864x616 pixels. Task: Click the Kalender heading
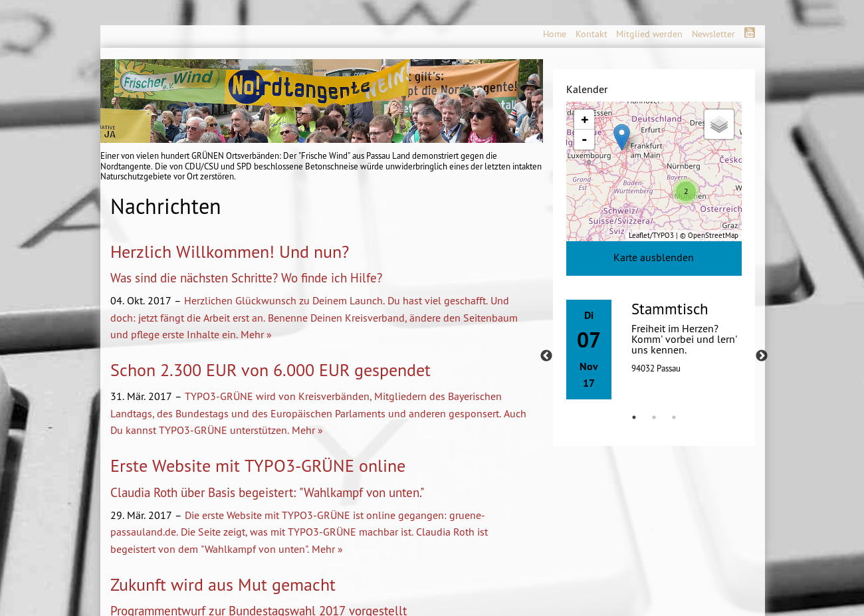[x=587, y=89]
